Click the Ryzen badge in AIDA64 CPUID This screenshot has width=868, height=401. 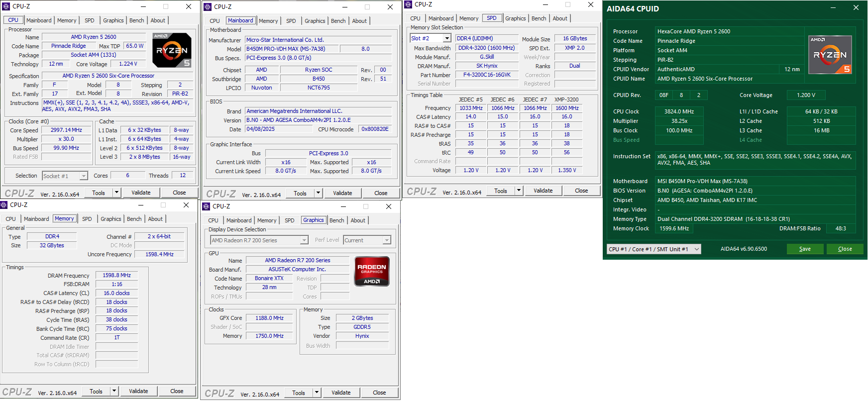pos(830,55)
